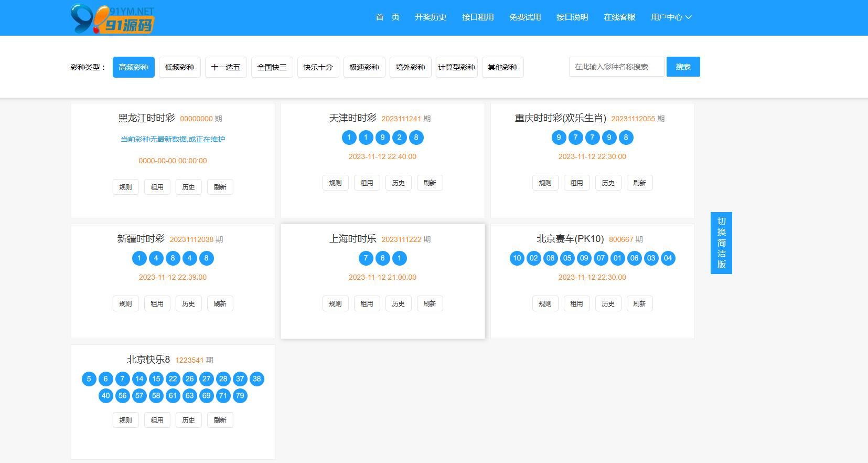868x463 pixels.
Task: Open the 首页 navigation item
Action: pyautogui.click(x=388, y=17)
